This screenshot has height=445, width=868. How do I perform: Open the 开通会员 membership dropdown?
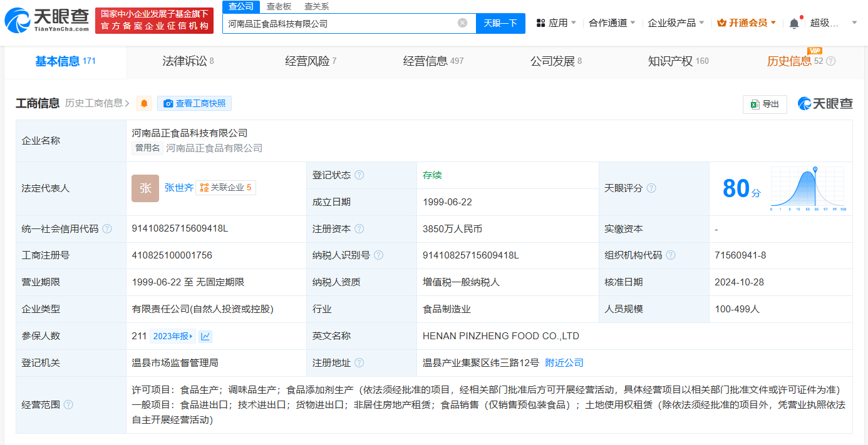747,23
